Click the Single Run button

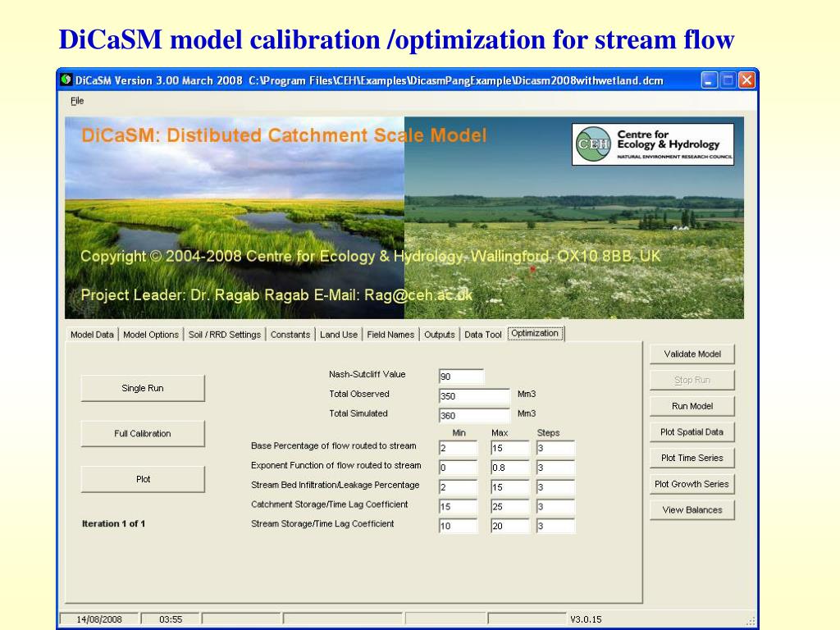pos(143,388)
